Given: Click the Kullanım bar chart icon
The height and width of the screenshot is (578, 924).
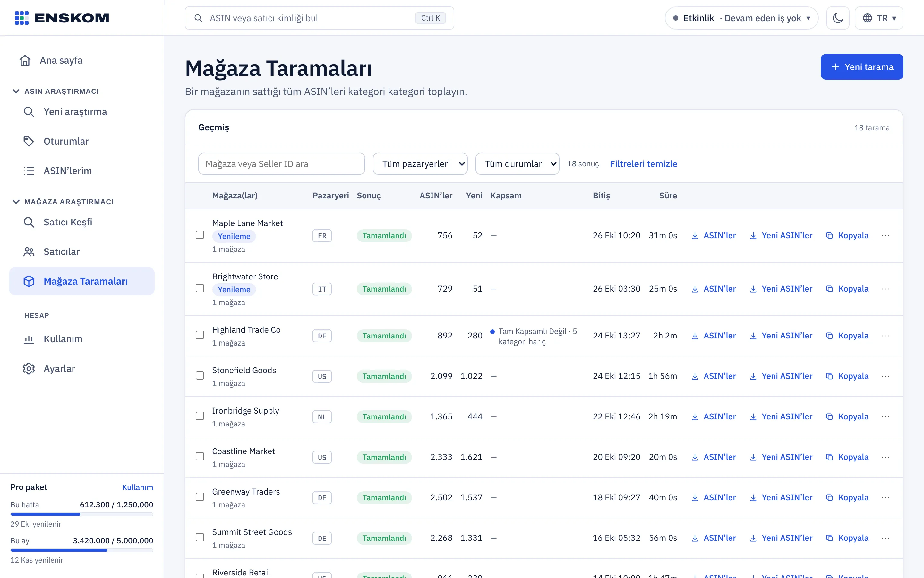Looking at the screenshot, I should point(29,339).
